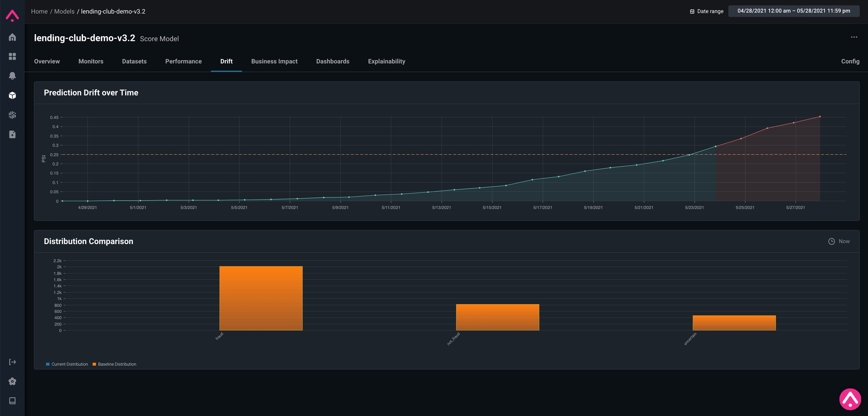Click the pink chat launcher bubble

[850, 399]
